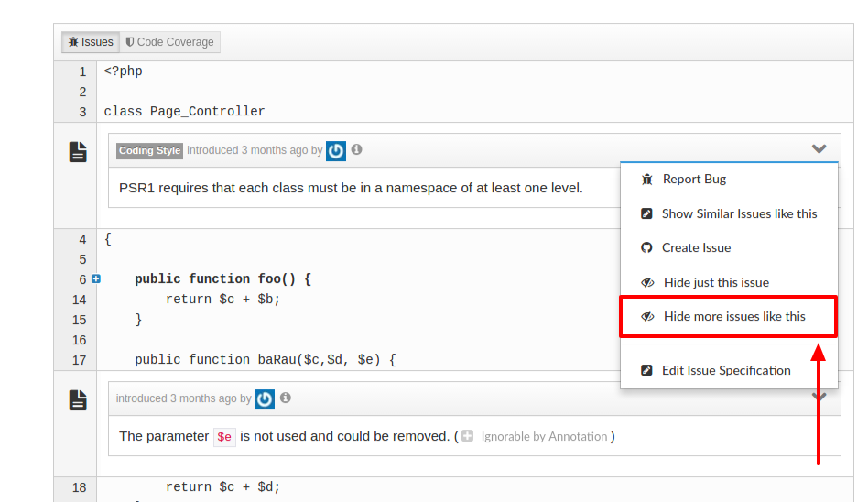The image size is (868, 502).
Task: Hide just this issue
Action: point(716,282)
